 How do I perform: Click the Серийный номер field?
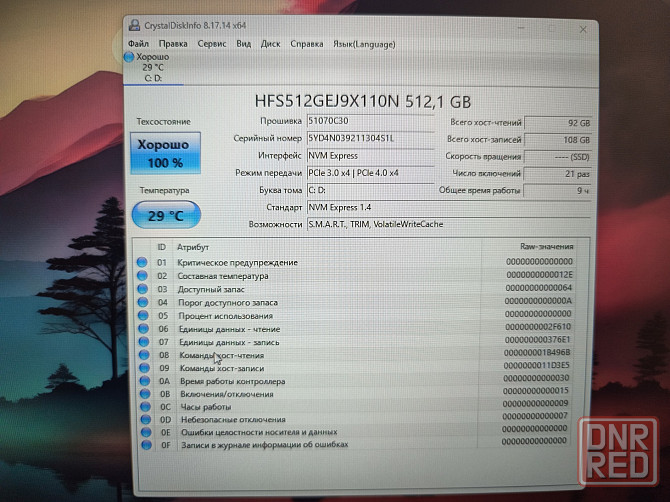(370, 138)
